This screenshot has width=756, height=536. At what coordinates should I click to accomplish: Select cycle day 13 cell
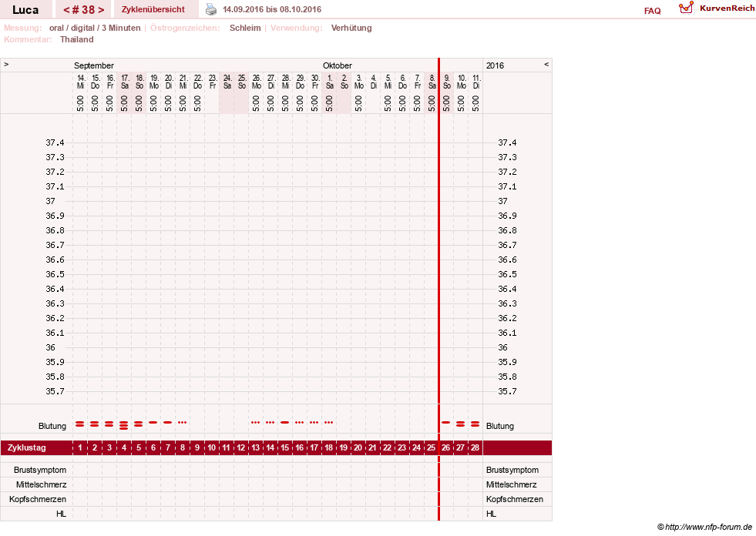256,447
